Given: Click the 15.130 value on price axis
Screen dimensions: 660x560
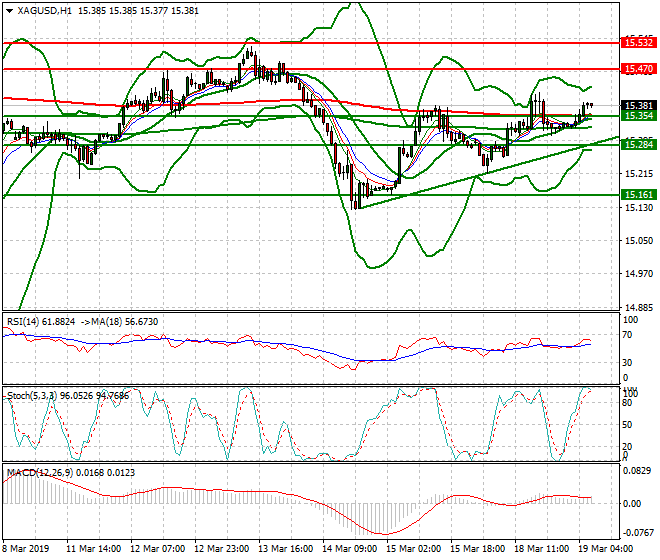Looking at the screenshot, I should pyautogui.click(x=637, y=208).
